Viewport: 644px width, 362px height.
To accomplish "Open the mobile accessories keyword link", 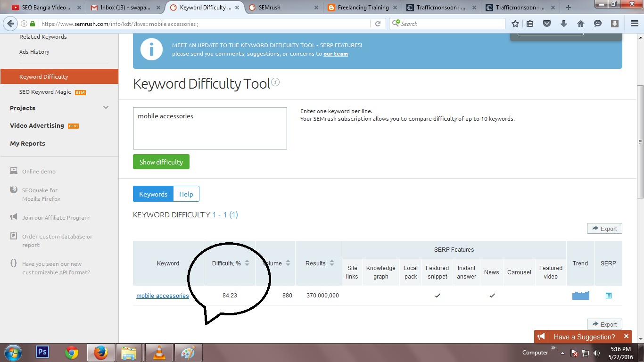I will [163, 296].
